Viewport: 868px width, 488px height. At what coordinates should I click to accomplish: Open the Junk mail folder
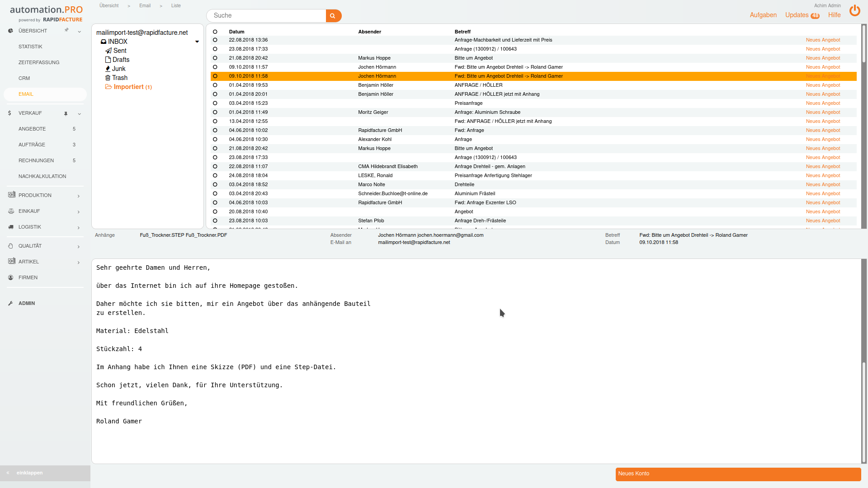click(118, 69)
